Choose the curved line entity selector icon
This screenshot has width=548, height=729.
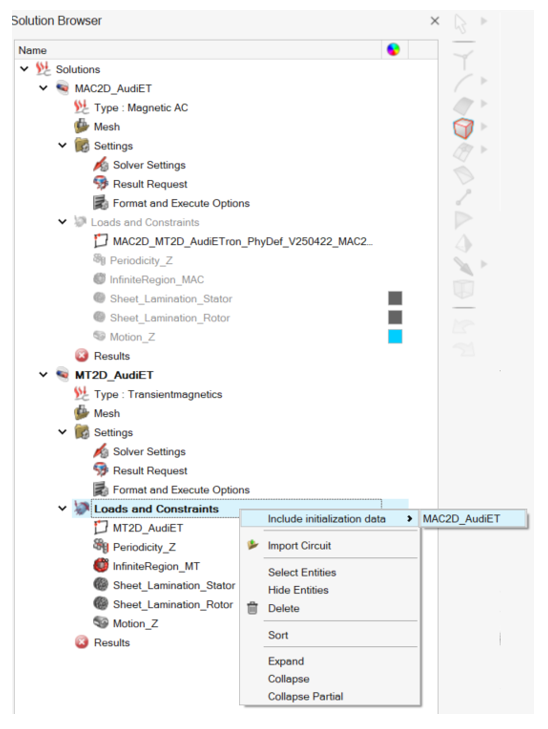tap(462, 82)
